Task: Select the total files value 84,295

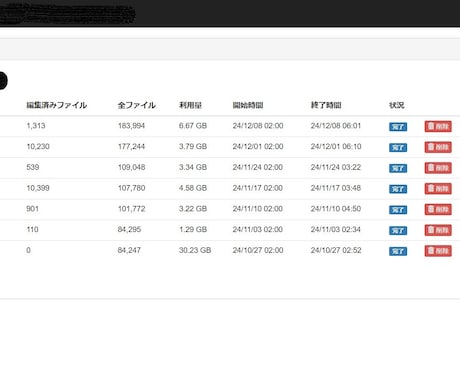Action: point(129,229)
